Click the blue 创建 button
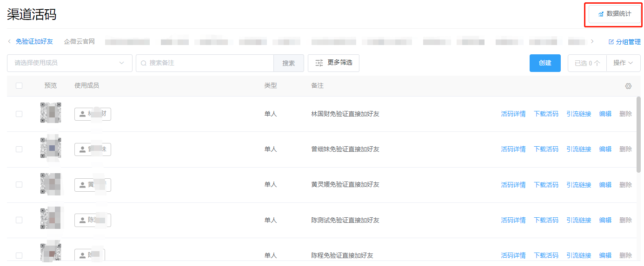 click(544, 63)
